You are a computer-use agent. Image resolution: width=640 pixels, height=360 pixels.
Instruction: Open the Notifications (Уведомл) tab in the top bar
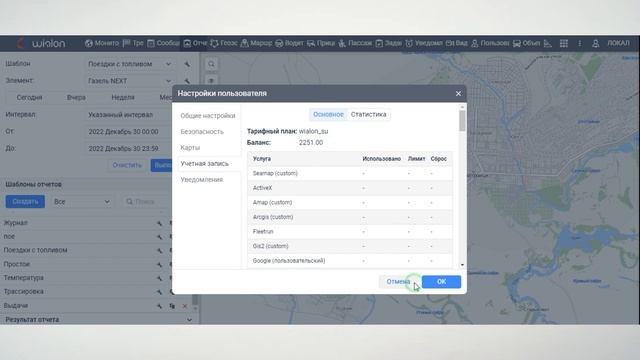pos(423,43)
